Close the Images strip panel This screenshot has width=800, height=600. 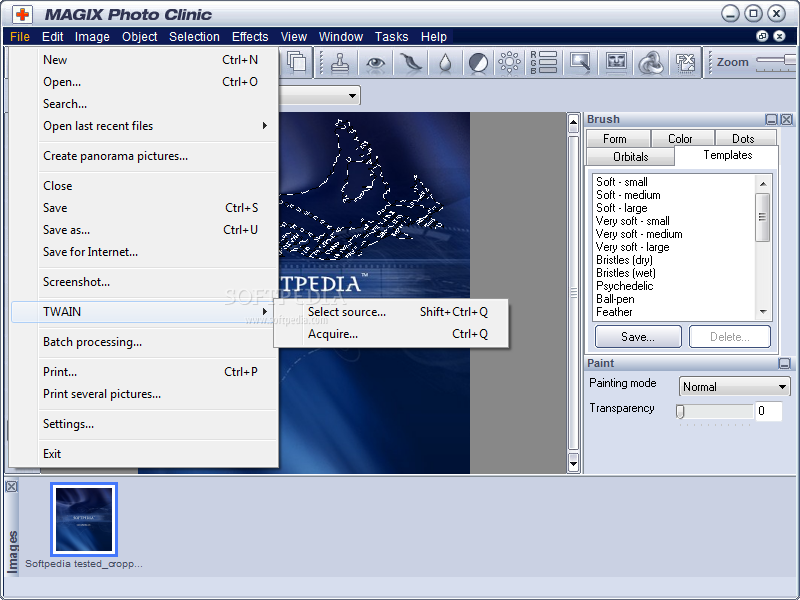(11, 487)
